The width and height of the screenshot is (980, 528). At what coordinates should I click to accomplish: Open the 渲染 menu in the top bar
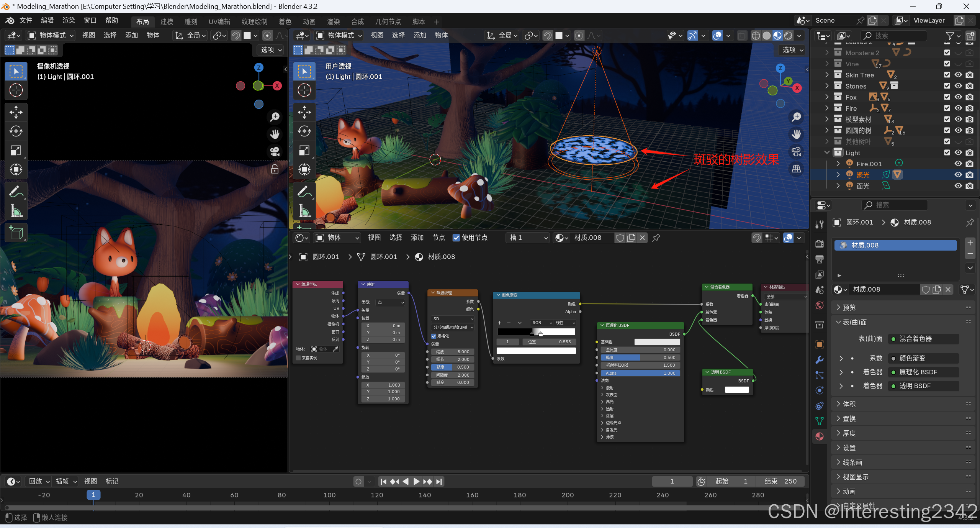tap(69, 20)
